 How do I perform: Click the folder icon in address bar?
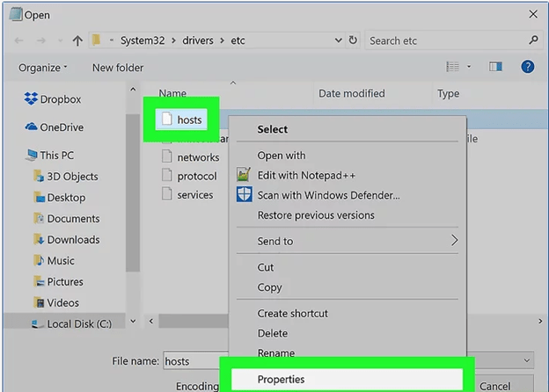96,40
